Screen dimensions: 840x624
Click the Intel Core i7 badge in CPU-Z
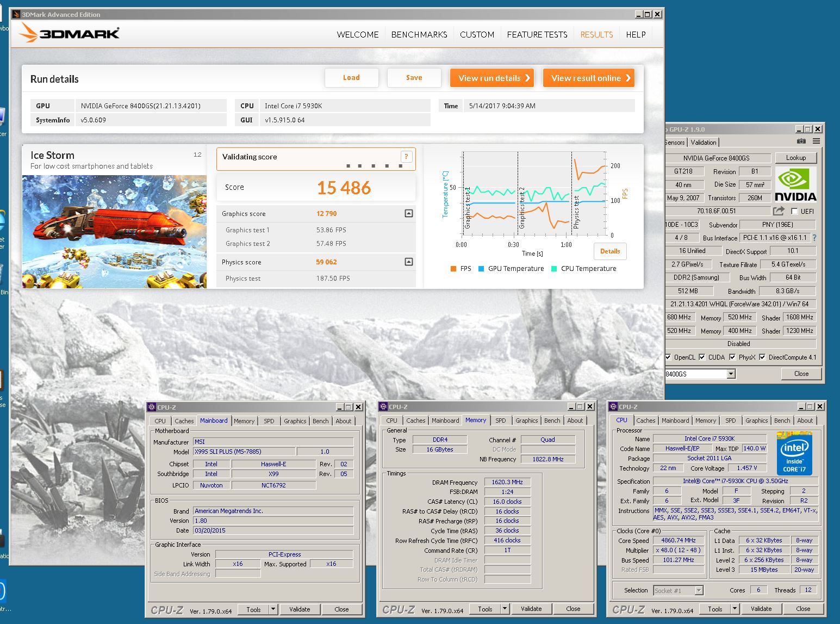794,453
